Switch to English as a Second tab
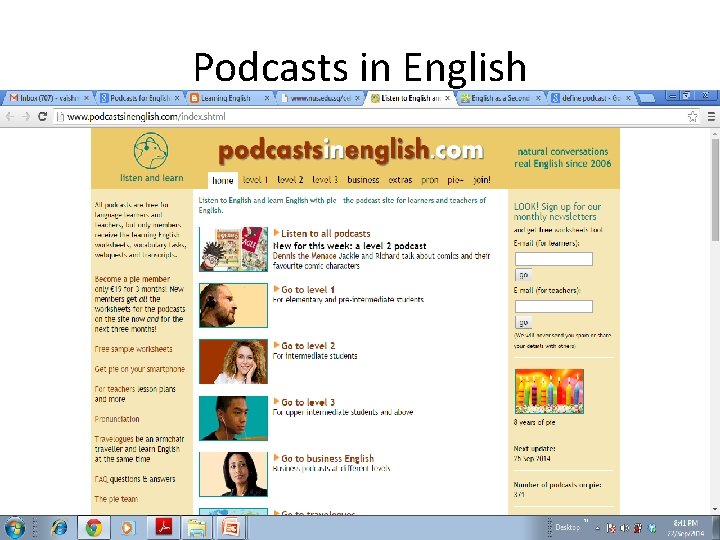Screen dimensions: 720x540 pyautogui.click(x=501, y=98)
